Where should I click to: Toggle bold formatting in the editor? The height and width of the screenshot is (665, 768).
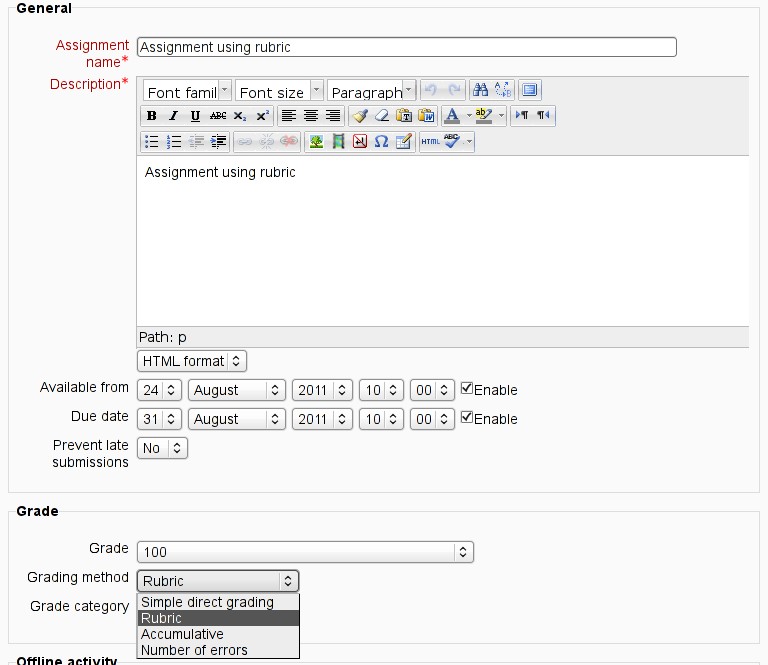(x=152, y=116)
